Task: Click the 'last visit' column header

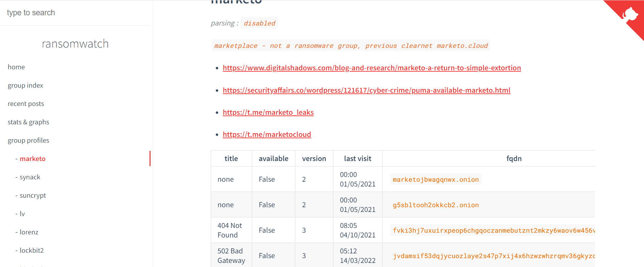Action: point(358,159)
